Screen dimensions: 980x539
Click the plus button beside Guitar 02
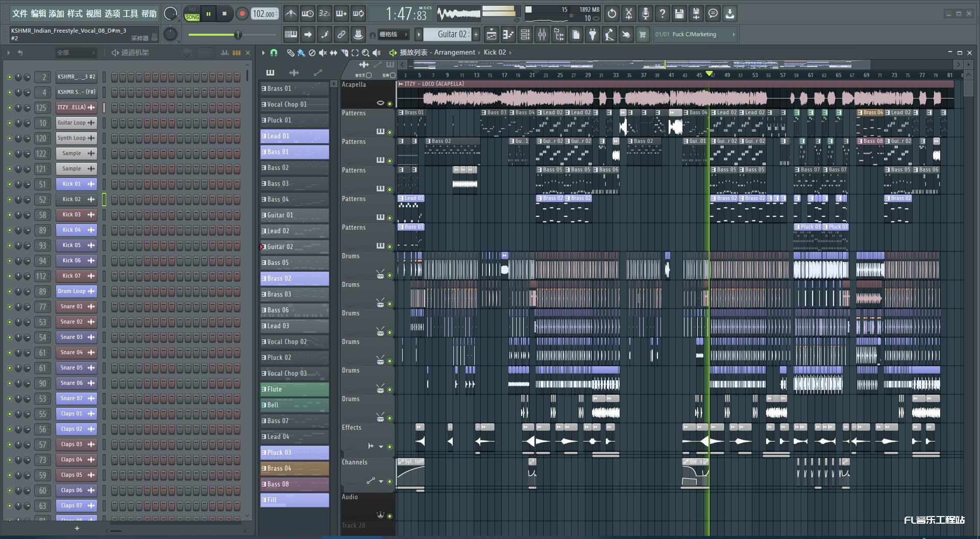(476, 35)
